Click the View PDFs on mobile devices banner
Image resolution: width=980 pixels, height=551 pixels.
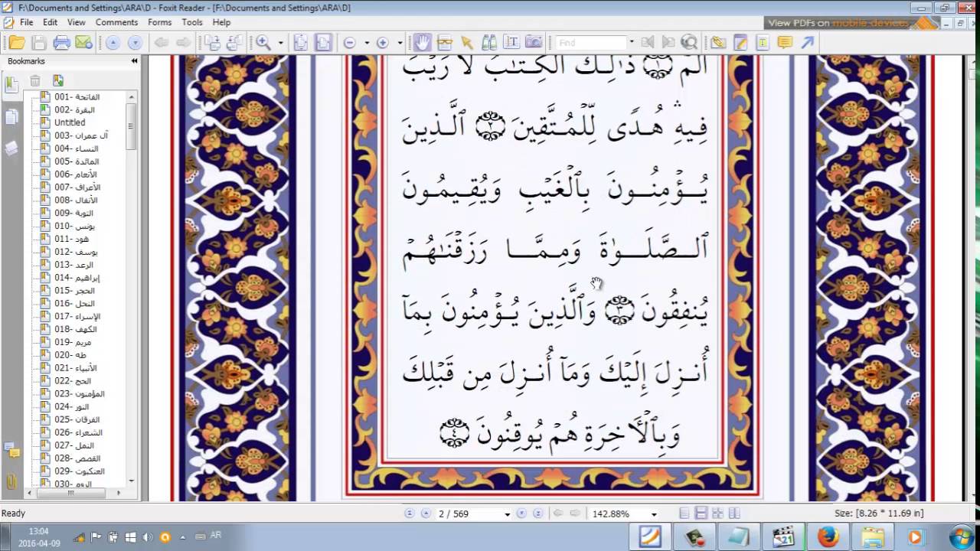tap(851, 23)
